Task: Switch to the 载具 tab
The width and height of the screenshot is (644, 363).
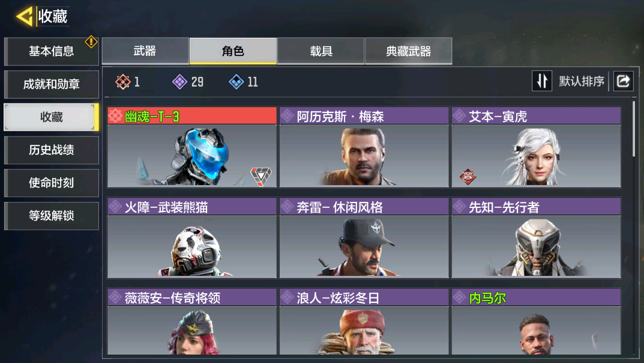Action: (320, 51)
